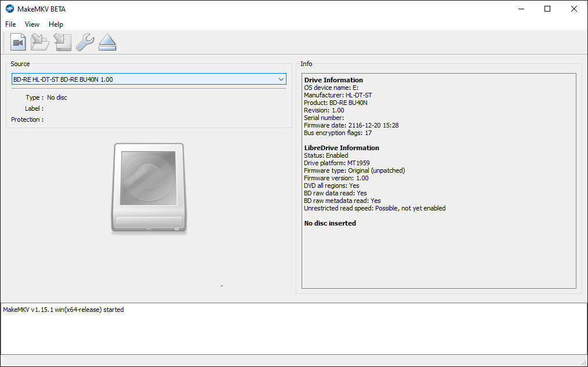Click the 'LibreDrive Information' heading
This screenshot has width=588, height=367.
[342, 148]
